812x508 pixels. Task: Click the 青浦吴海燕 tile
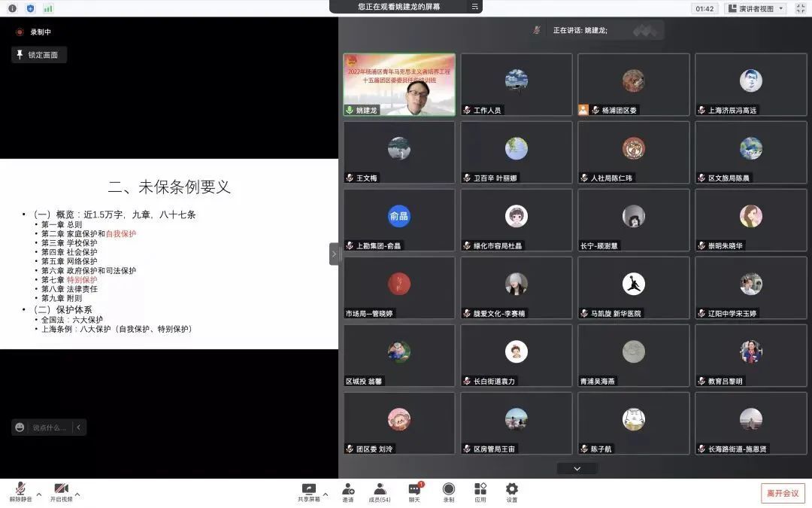(x=634, y=355)
